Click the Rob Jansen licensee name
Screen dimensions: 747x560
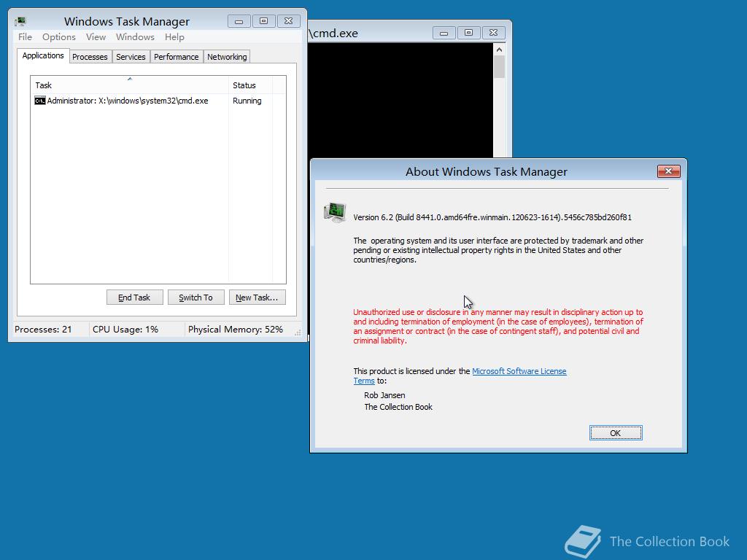[384, 395]
